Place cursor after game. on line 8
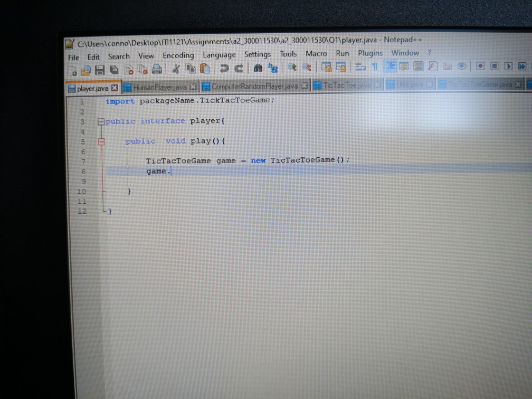The image size is (532, 399). click(171, 171)
